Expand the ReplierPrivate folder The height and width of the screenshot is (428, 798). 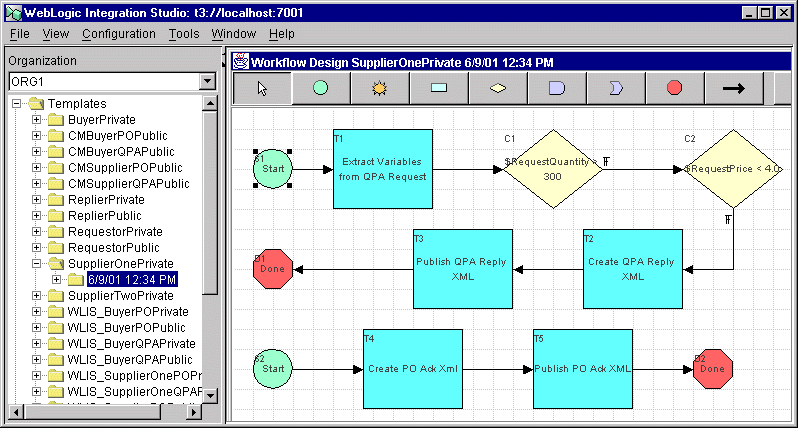tap(36, 200)
